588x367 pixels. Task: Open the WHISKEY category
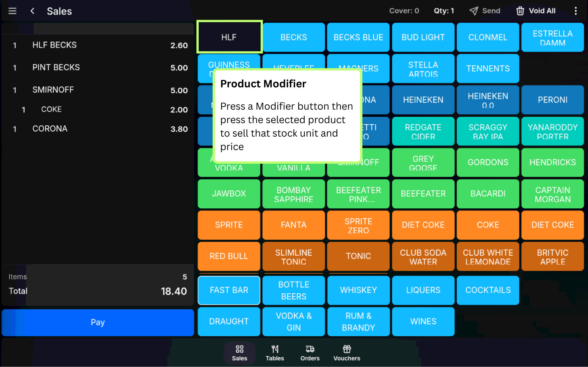[x=358, y=290]
